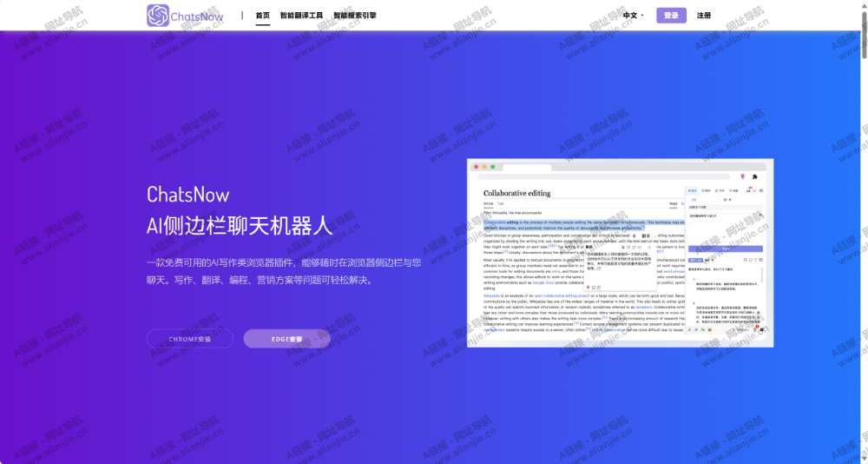Click the CHROME安装 button

tap(190, 339)
